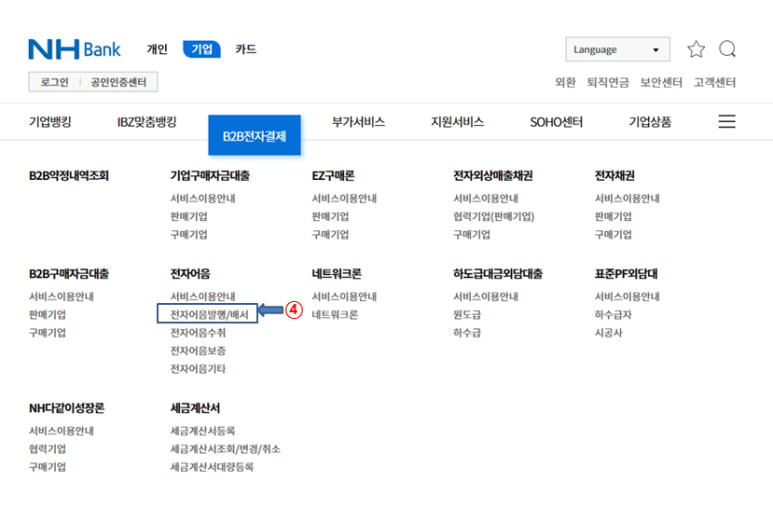This screenshot has width=773, height=523.
Task: Open the 퇴직연금 link
Action: 608,82
